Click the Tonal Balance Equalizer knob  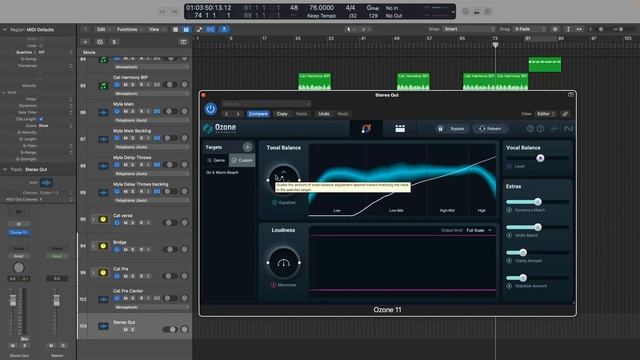click(284, 180)
